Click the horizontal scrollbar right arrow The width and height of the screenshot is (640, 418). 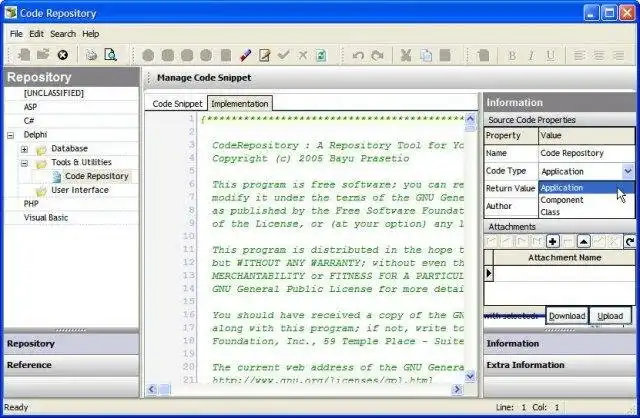(457, 389)
